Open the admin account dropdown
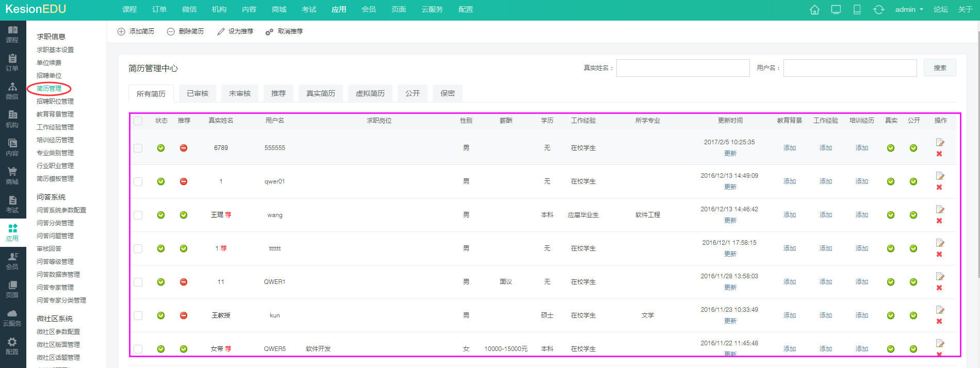The height and width of the screenshot is (368, 980). (909, 10)
